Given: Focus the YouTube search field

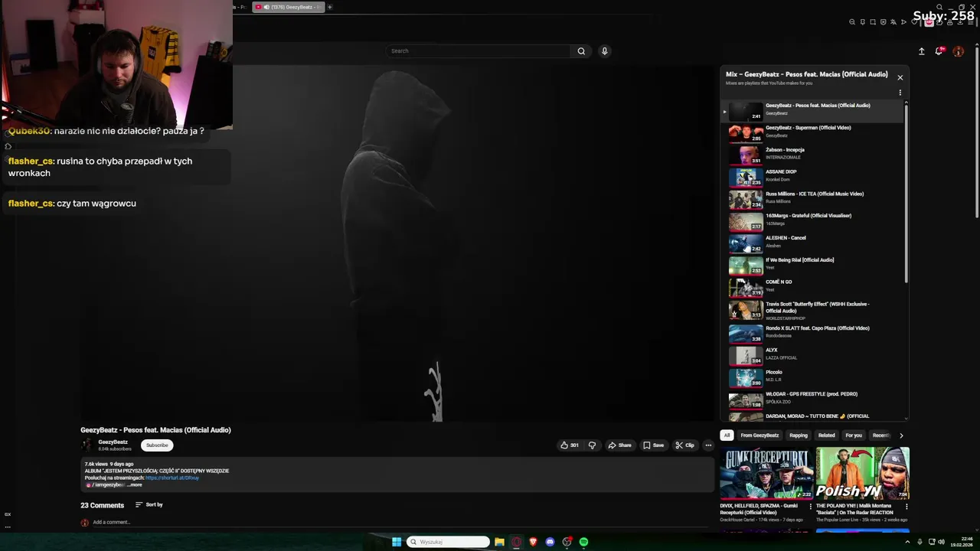Looking at the screenshot, I should 479,51.
